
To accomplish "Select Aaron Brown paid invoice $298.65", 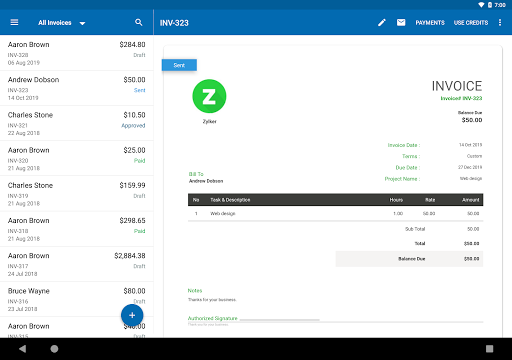I will tap(77, 229).
